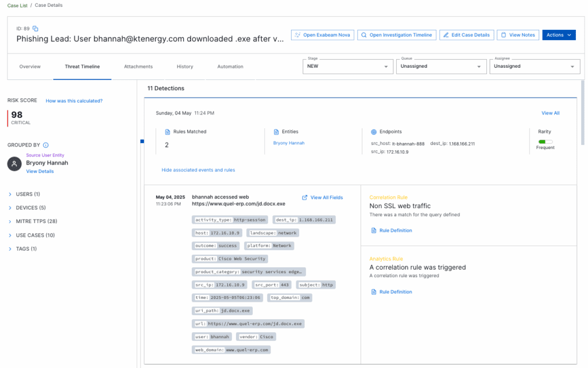This screenshot has width=588, height=368.
Task: Open the Automation tab
Action: point(230,66)
